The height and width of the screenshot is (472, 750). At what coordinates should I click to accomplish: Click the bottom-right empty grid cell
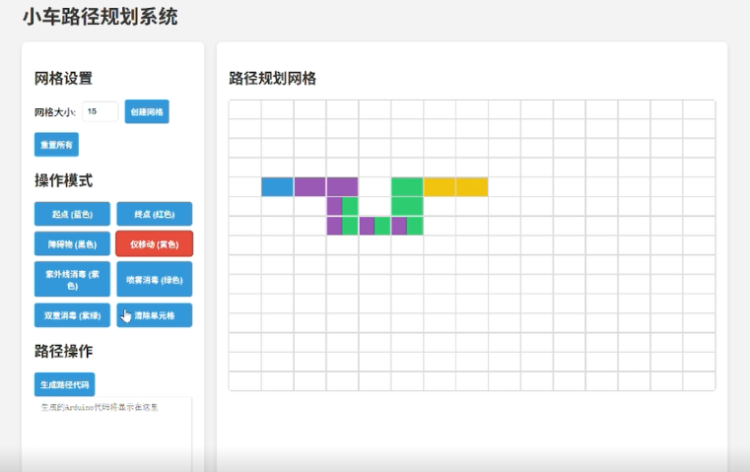(x=699, y=381)
